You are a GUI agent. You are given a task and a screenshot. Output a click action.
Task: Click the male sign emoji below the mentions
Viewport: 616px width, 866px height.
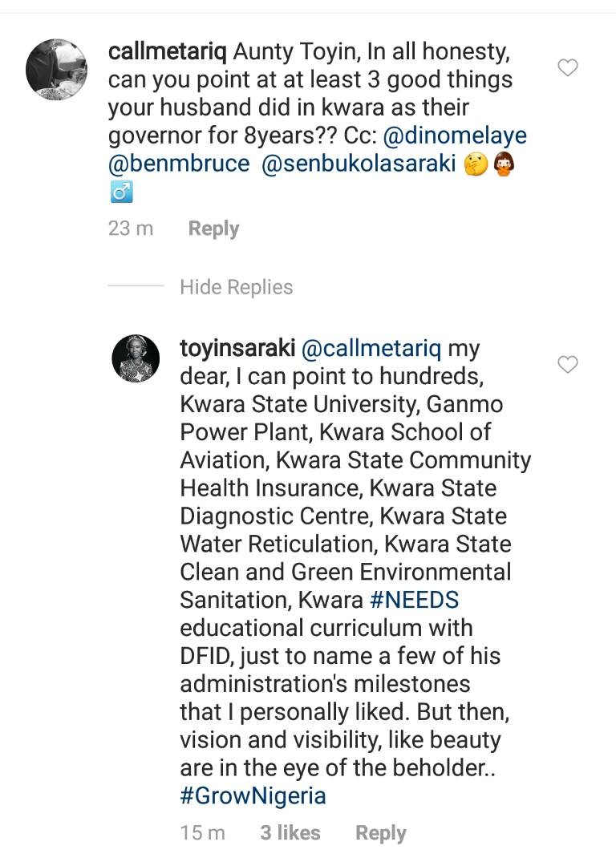tap(120, 193)
